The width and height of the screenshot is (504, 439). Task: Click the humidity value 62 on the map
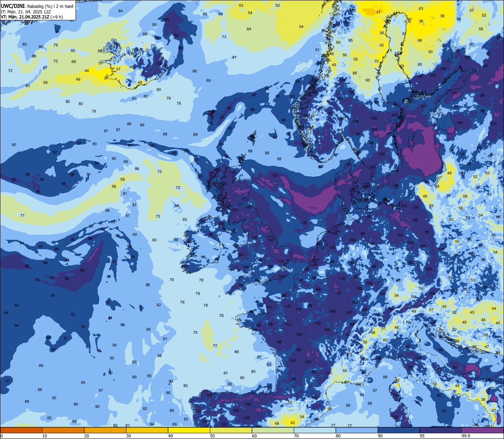pos(278,5)
